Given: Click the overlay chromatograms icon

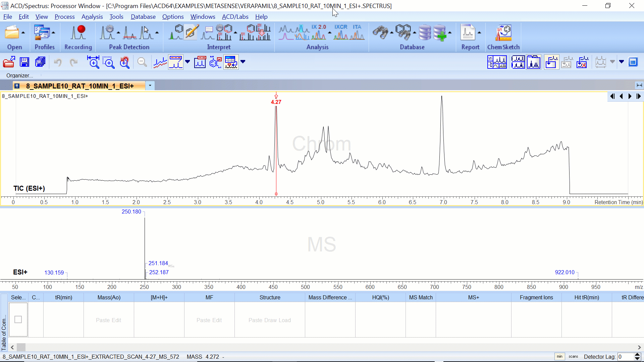Looking at the screenshot, I should 160,62.
